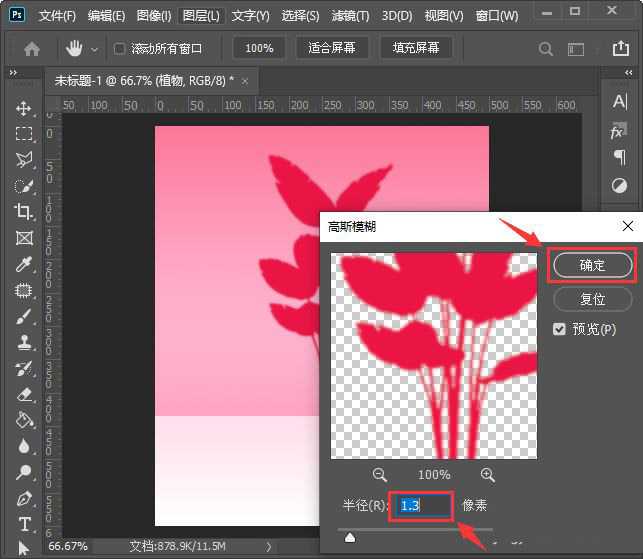
Task: Select the Spot Healing patch tool
Action: pos(24,290)
